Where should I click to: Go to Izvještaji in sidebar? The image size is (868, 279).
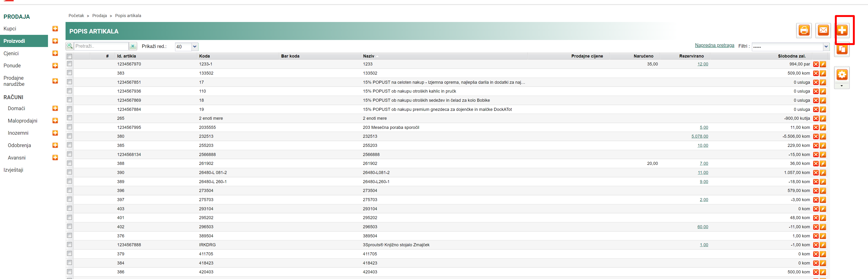click(x=14, y=170)
